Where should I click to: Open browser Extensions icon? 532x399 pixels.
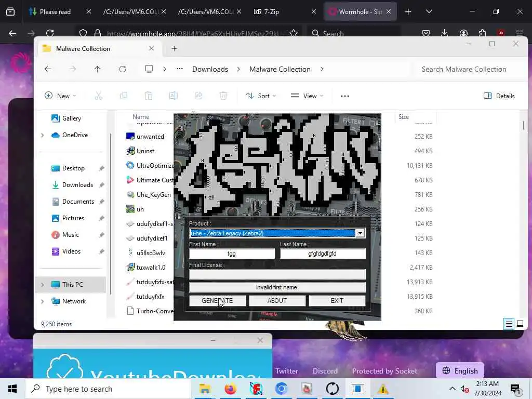point(482,33)
